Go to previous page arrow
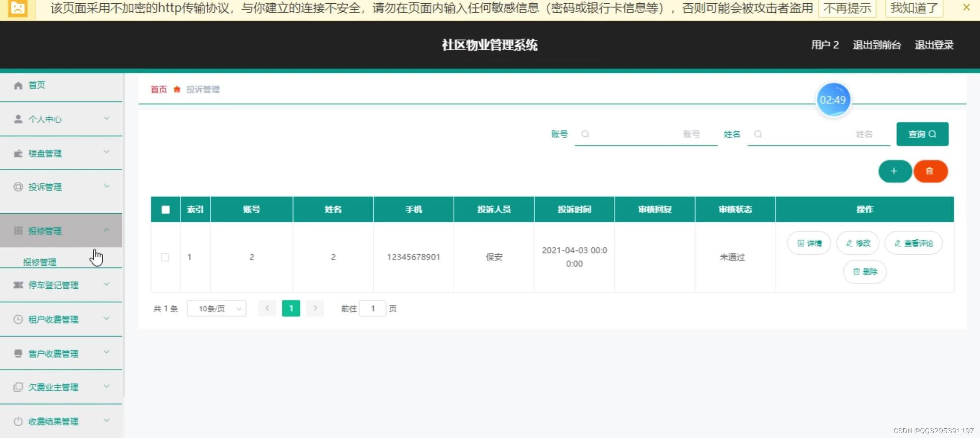 click(x=267, y=308)
